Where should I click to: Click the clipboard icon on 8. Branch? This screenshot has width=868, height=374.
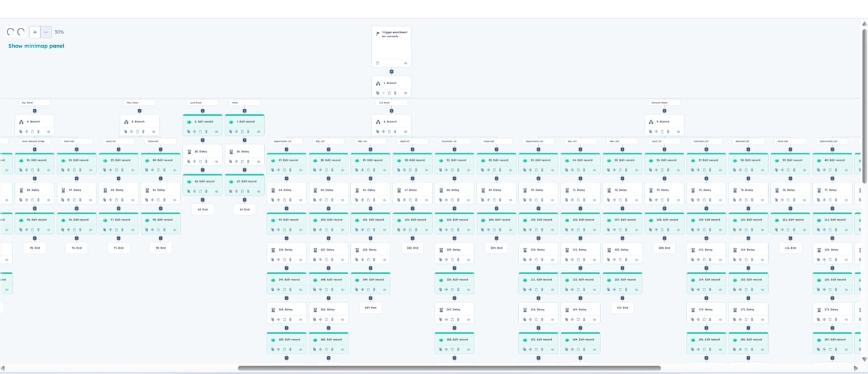tap(389, 131)
